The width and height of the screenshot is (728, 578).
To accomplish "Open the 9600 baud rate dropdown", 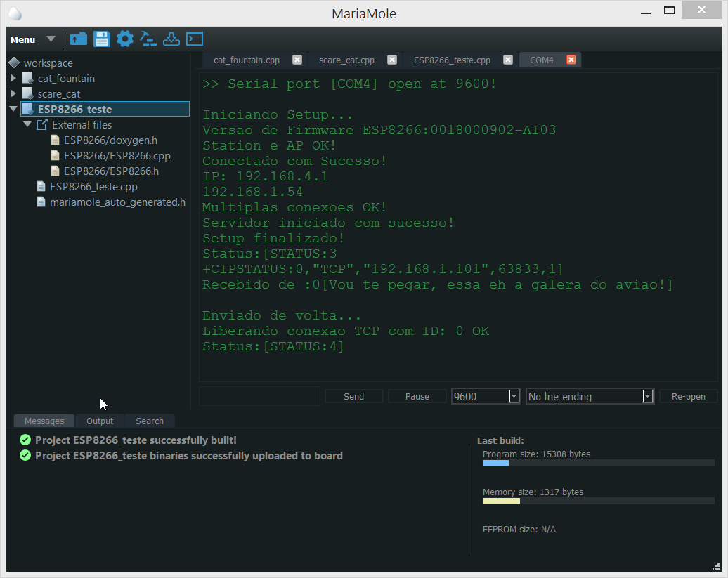I will tap(514, 397).
